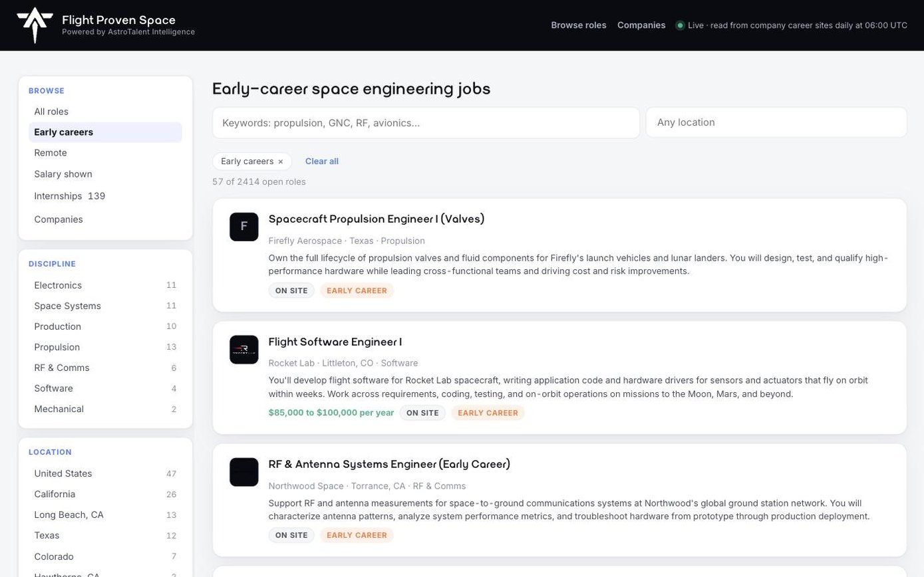Filter location by Long Beach, CA
This screenshot has width=924, height=577.
tap(105, 515)
